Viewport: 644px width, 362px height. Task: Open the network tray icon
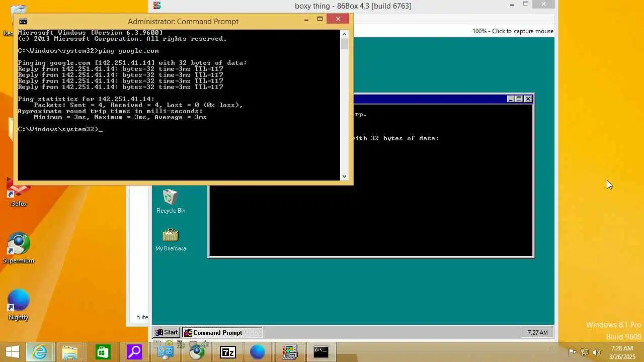pos(585,352)
